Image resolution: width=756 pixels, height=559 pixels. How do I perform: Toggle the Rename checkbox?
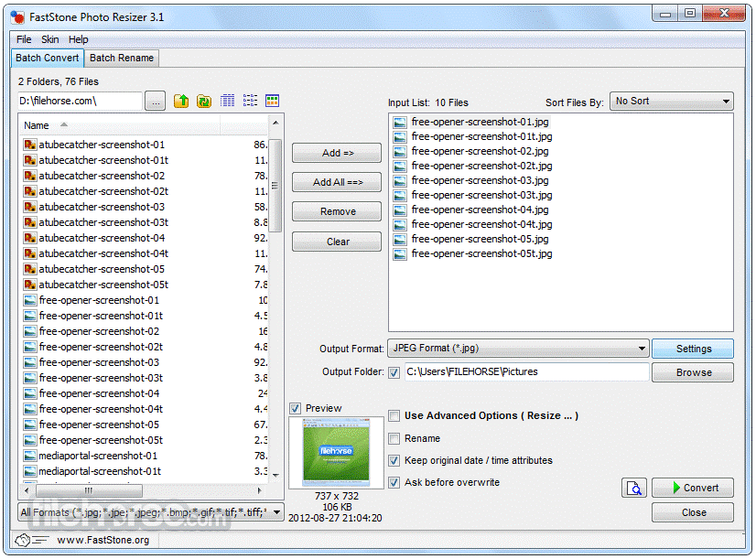click(394, 438)
